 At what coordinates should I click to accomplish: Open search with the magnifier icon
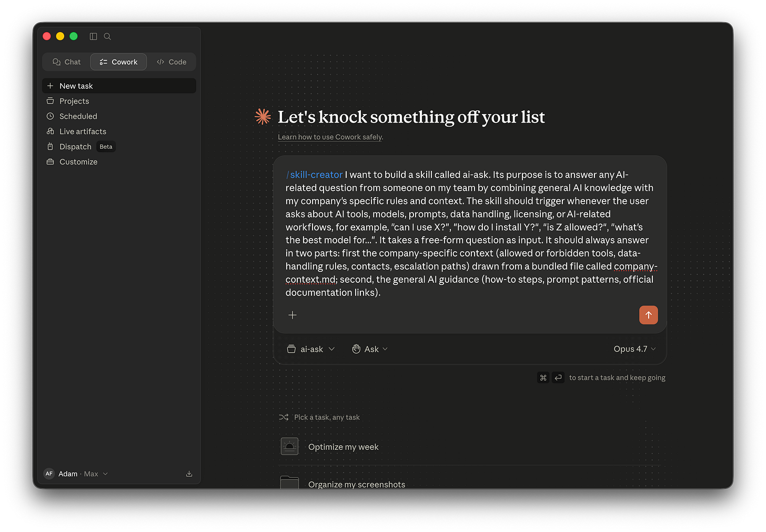(x=107, y=36)
